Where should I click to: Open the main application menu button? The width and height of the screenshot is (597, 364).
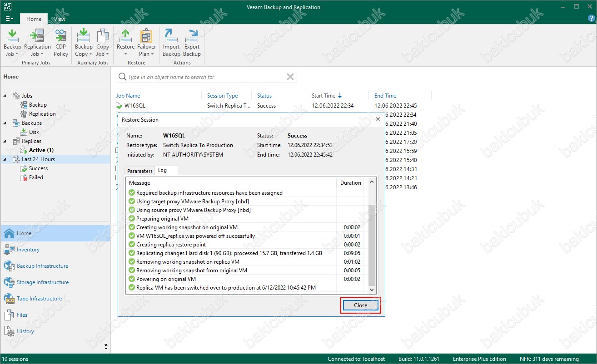pos(9,19)
